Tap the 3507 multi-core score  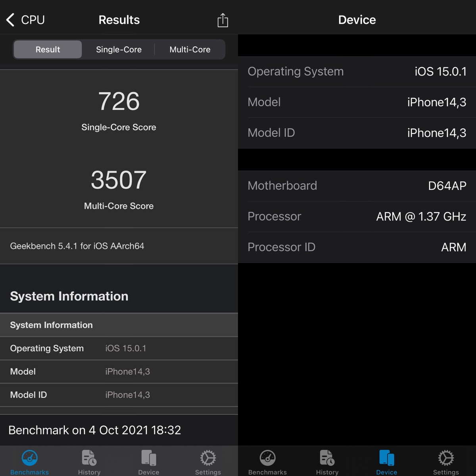(x=119, y=180)
